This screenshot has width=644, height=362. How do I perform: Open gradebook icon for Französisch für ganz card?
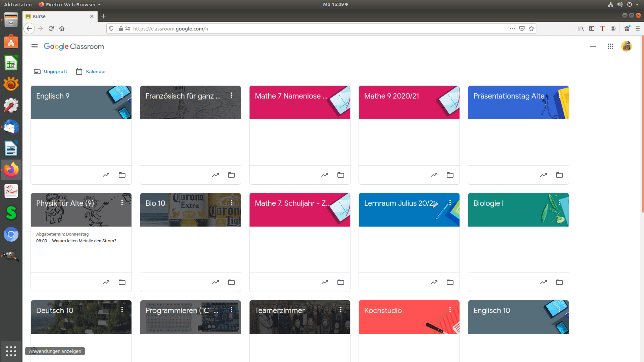(x=215, y=175)
